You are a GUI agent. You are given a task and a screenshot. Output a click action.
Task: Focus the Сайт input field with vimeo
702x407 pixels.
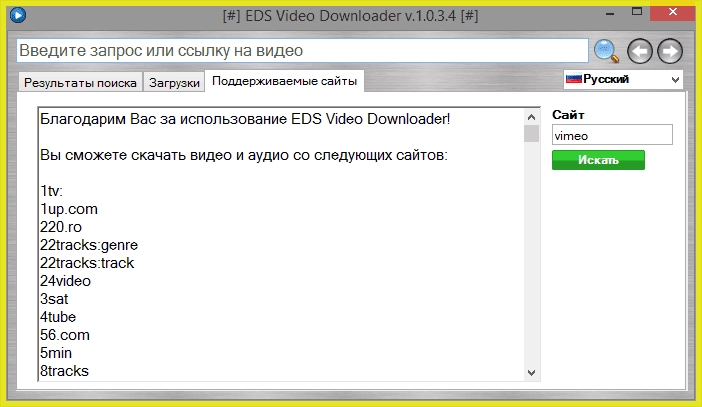pos(612,135)
